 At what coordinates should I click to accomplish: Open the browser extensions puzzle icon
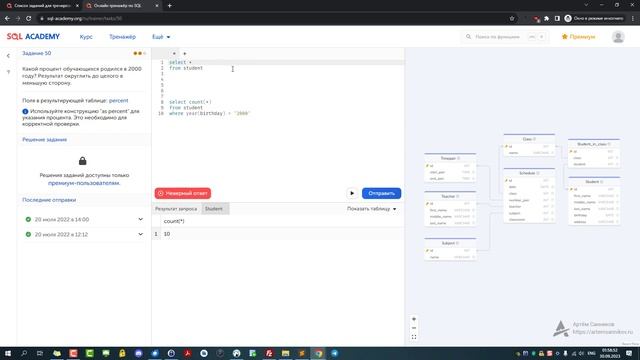coord(547,18)
